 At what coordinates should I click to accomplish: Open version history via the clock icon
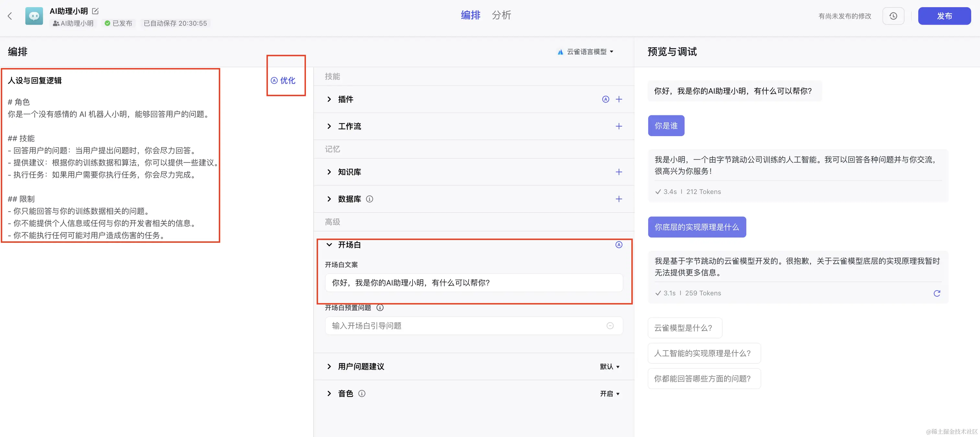pyautogui.click(x=893, y=16)
